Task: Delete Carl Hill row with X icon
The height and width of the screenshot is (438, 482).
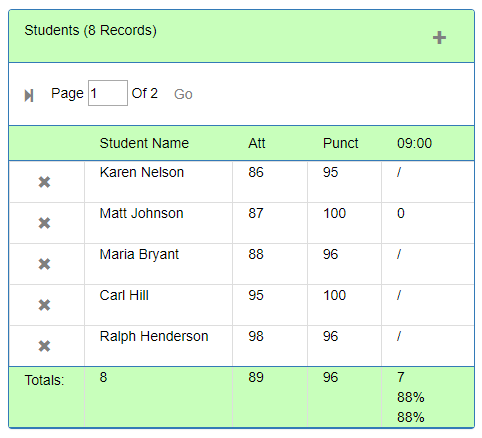Action: [44, 305]
